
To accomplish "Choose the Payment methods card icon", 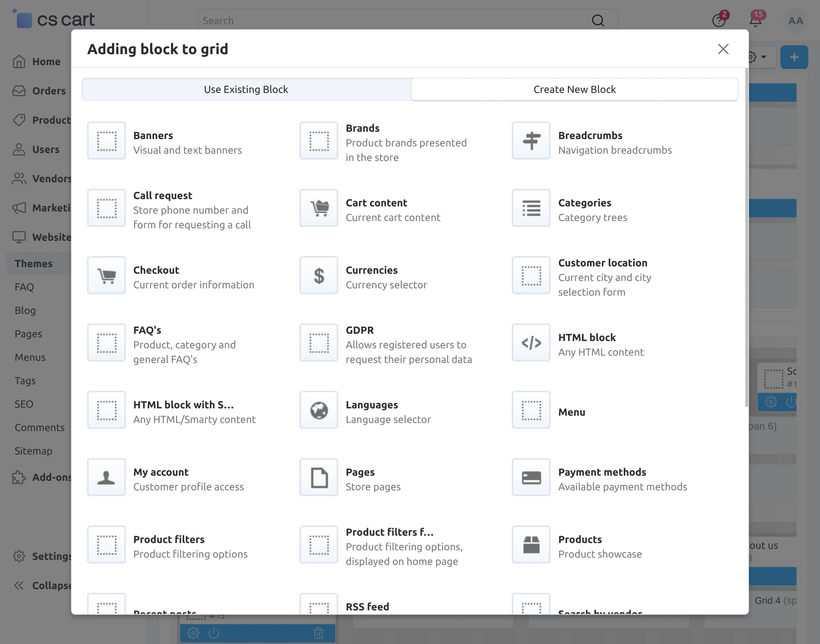I will click(531, 478).
